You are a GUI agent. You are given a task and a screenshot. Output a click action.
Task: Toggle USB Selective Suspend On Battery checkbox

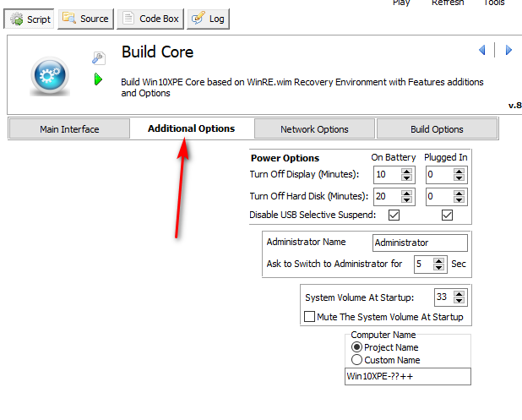394,215
